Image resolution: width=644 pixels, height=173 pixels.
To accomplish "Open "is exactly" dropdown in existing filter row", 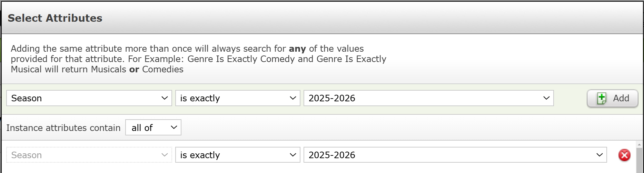I will pyautogui.click(x=238, y=155).
